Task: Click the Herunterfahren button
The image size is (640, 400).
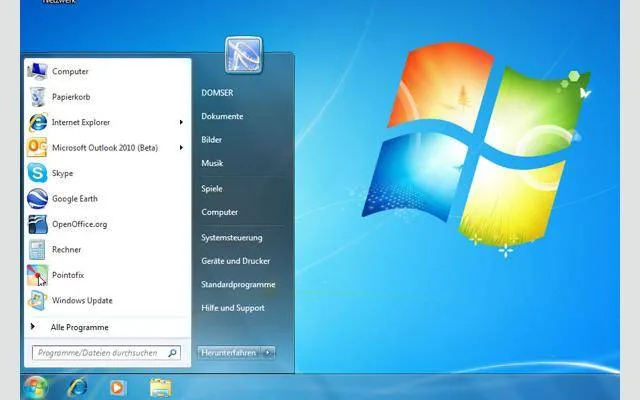Action: point(229,353)
